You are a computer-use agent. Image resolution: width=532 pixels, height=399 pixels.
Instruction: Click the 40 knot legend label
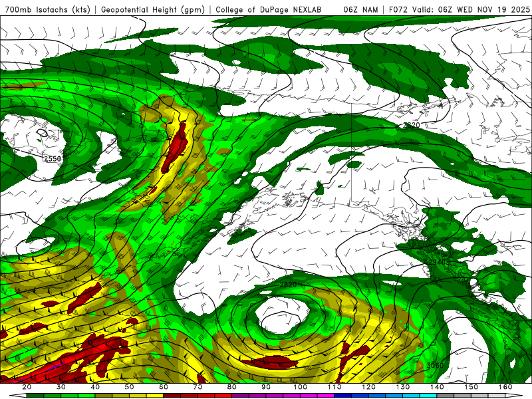tap(95, 387)
